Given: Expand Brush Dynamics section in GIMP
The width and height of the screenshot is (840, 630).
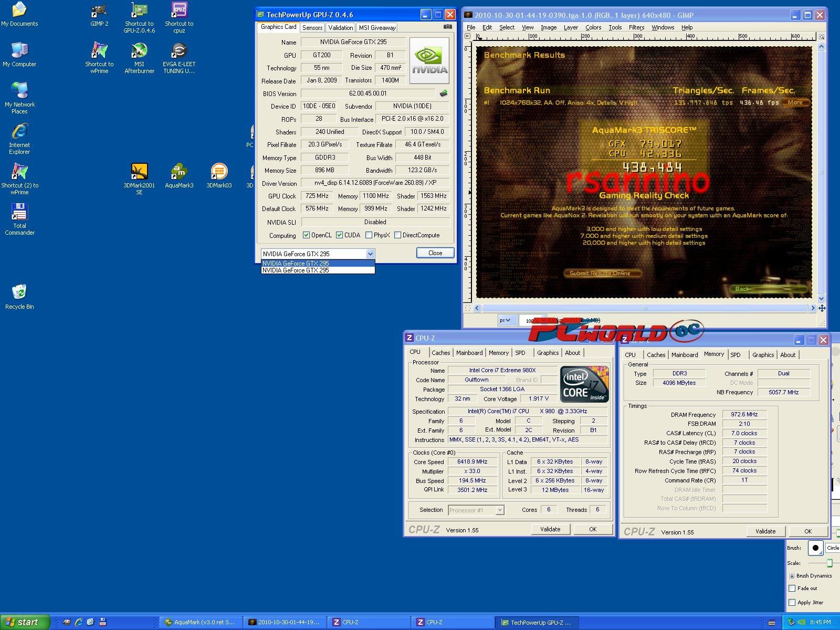Looking at the screenshot, I should [x=791, y=575].
